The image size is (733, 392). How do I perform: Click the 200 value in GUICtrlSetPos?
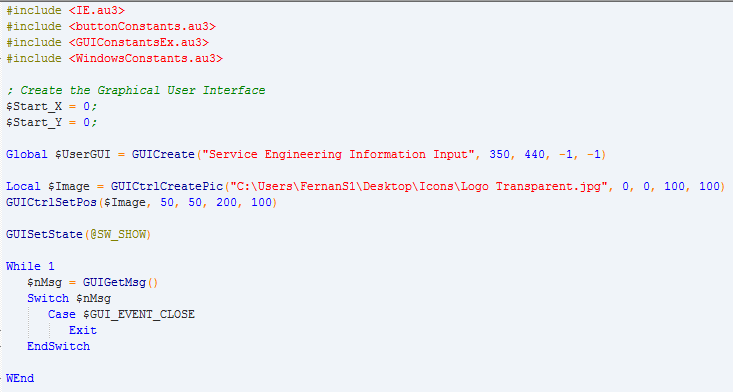tap(226, 202)
